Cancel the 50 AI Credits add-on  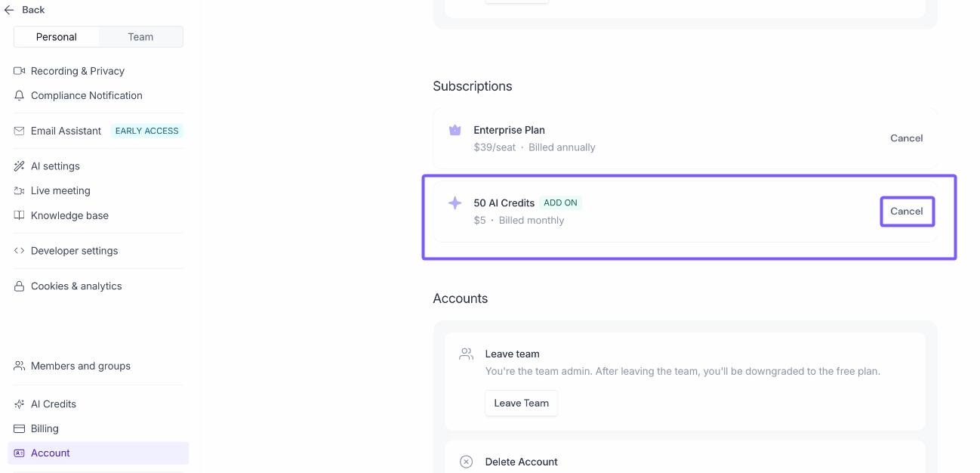click(x=907, y=212)
